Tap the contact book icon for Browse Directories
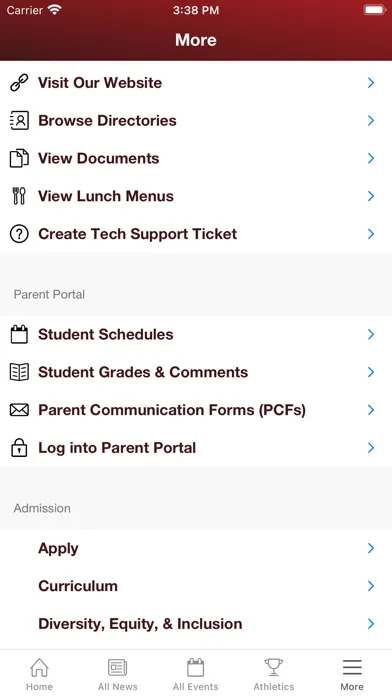This screenshot has height=696, width=392. 19,121
